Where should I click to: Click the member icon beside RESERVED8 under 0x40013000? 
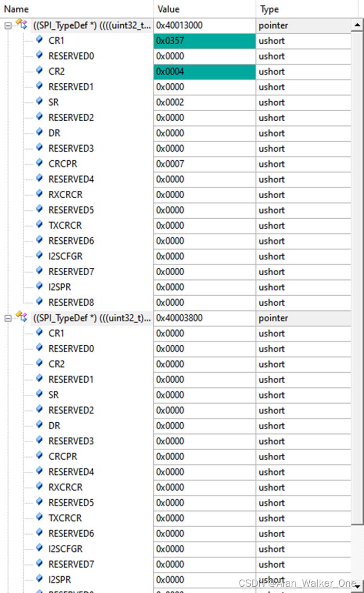point(40,302)
